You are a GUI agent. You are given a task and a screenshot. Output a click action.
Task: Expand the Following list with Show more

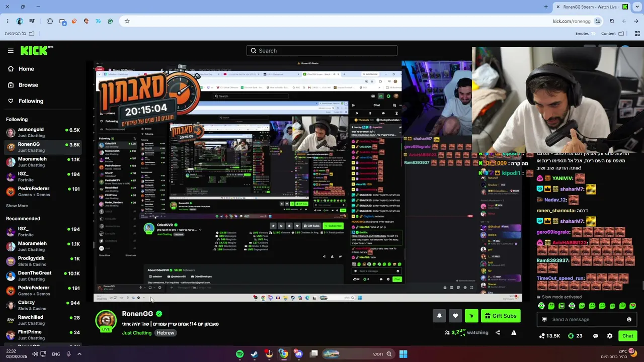pos(17,206)
